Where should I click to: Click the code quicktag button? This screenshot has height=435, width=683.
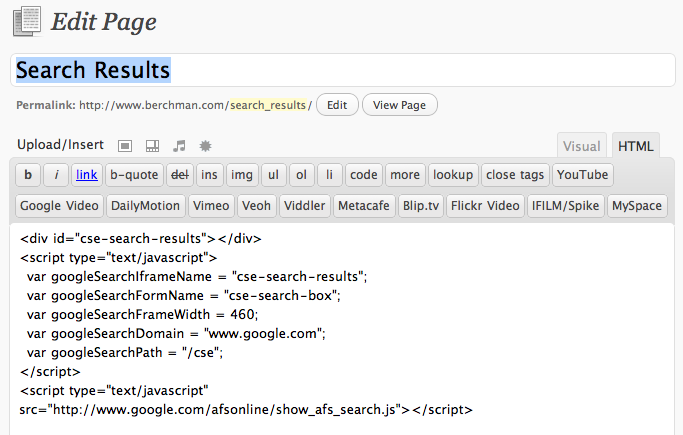[364, 175]
